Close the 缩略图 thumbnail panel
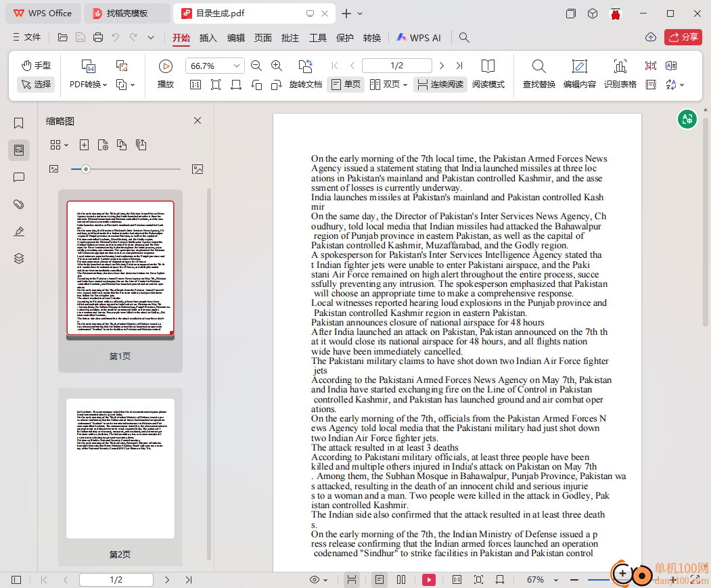 [x=198, y=120]
